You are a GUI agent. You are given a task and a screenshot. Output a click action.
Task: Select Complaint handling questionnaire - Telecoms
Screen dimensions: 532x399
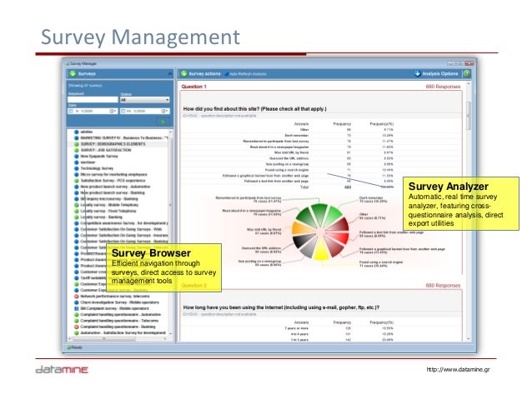[119, 321]
